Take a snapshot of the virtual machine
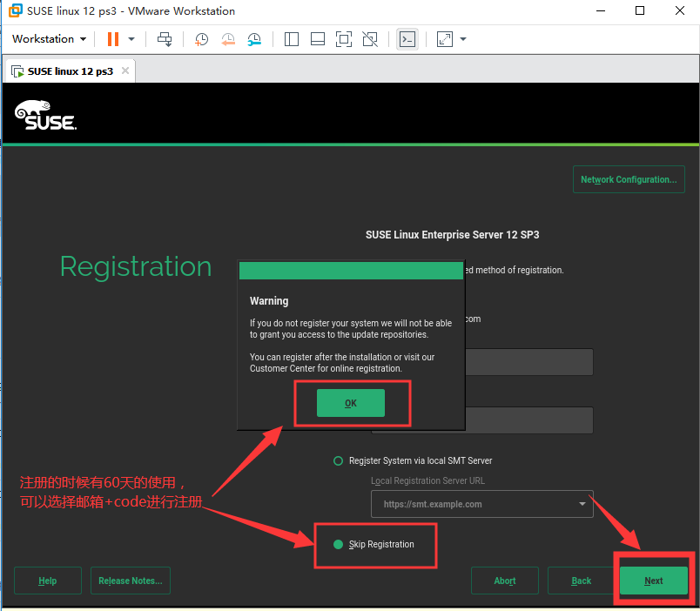Viewport: 700px width, 611px height. [x=201, y=39]
